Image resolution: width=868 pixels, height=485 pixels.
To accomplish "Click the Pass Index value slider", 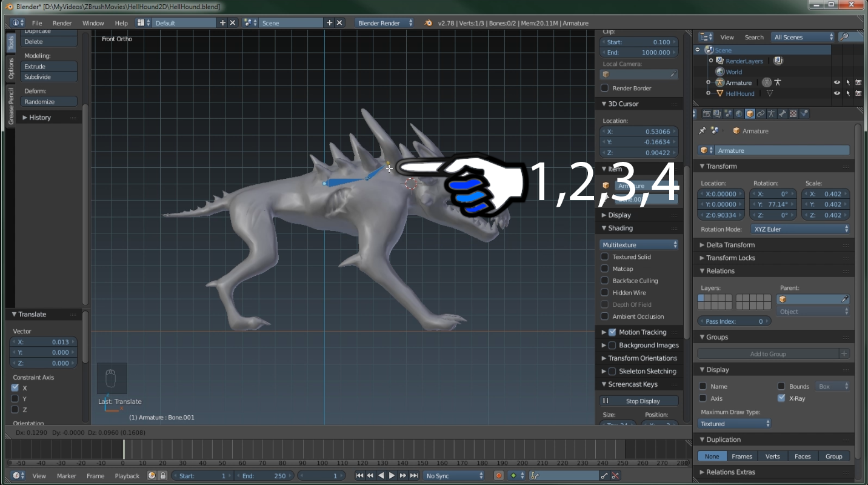I will [734, 321].
